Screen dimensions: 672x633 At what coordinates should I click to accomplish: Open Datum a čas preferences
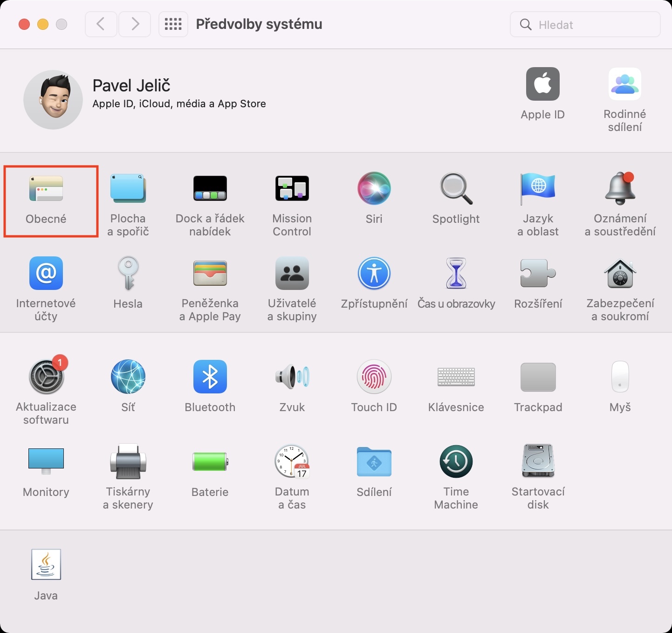(292, 461)
